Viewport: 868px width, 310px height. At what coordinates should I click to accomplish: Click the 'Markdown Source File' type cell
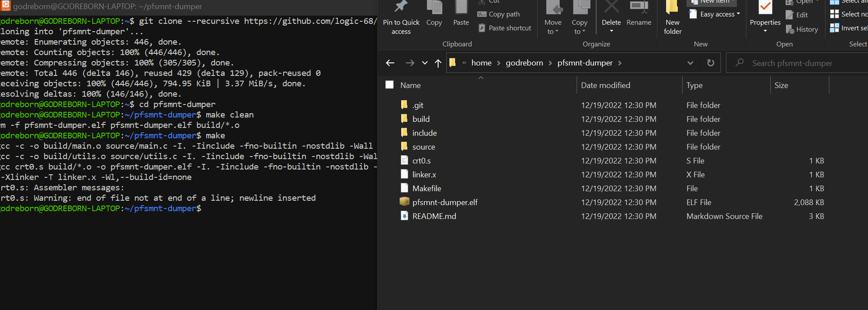(x=724, y=216)
